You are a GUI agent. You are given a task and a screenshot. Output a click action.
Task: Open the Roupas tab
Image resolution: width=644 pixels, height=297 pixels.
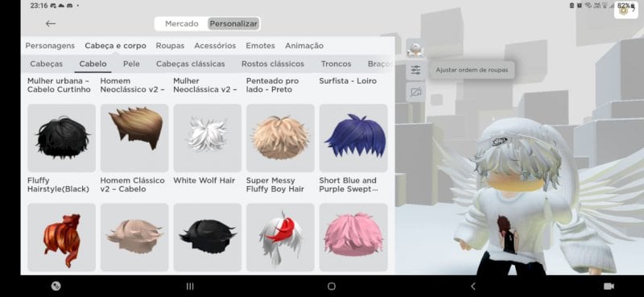170,46
